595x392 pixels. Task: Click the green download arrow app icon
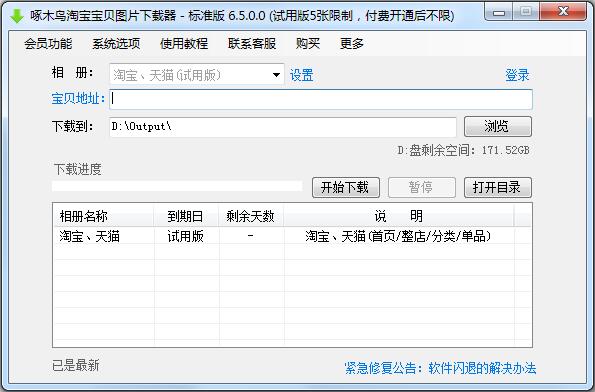[16, 16]
